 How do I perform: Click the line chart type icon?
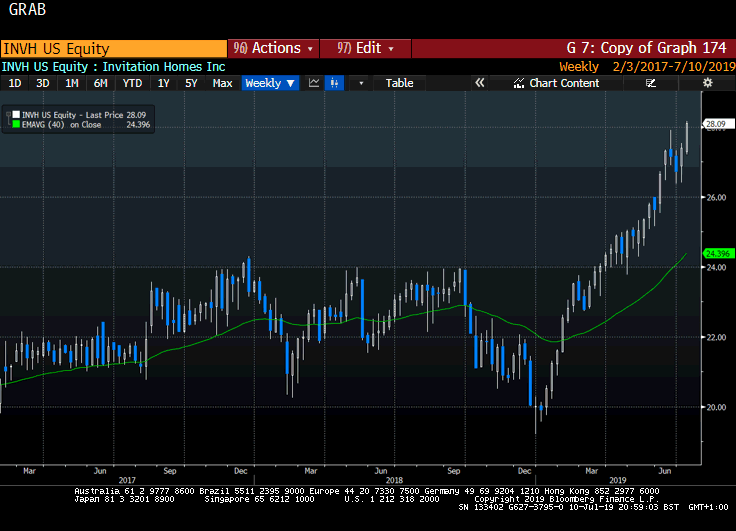tap(314, 83)
